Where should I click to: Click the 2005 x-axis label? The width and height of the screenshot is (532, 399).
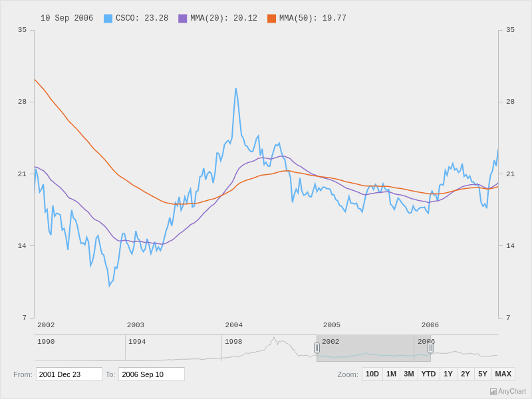click(331, 325)
